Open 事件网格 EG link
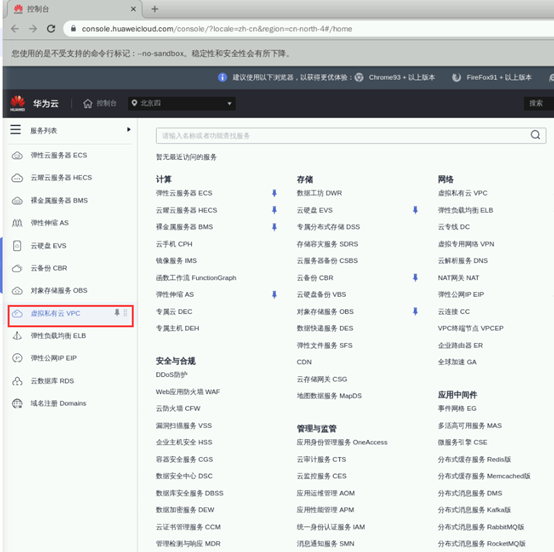The width and height of the screenshot is (554, 552). pos(457,408)
